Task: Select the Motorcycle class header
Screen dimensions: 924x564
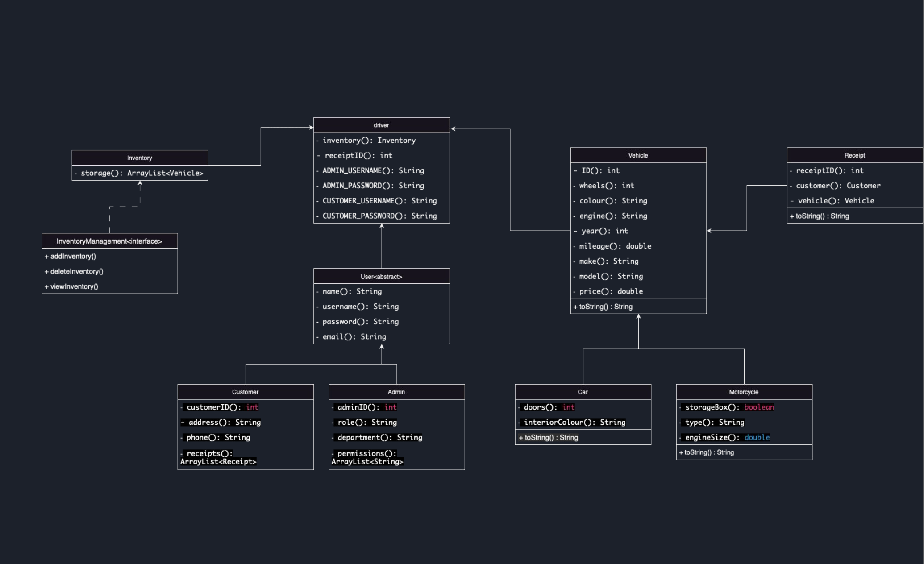Action: click(744, 392)
